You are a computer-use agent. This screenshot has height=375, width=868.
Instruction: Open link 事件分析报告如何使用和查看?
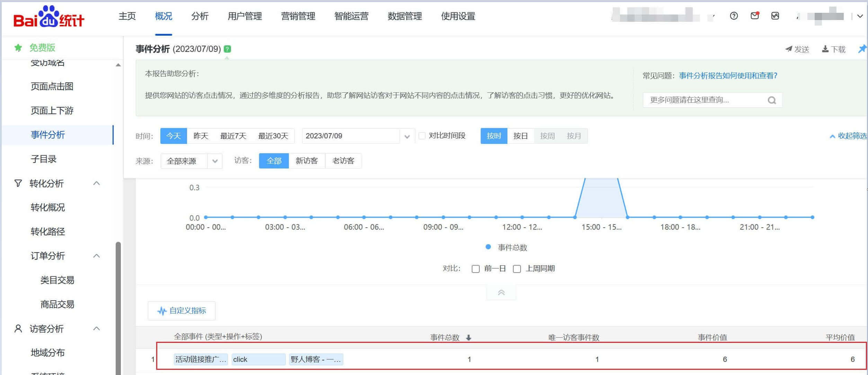[x=728, y=75]
